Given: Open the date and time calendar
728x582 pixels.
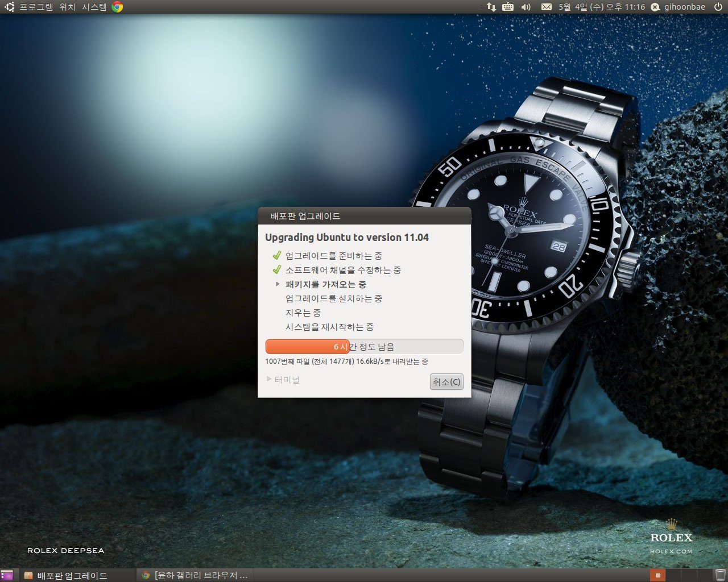Looking at the screenshot, I should click(x=602, y=7).
